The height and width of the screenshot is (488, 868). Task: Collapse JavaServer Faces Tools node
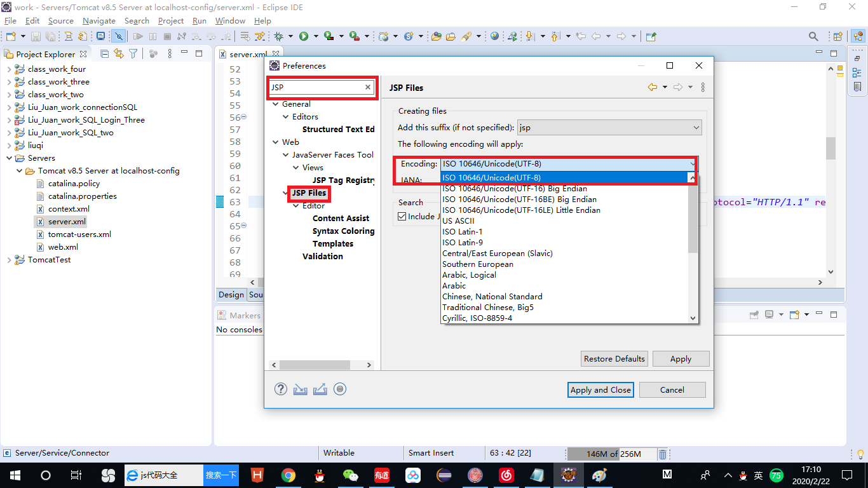click(x=286, y=155)
